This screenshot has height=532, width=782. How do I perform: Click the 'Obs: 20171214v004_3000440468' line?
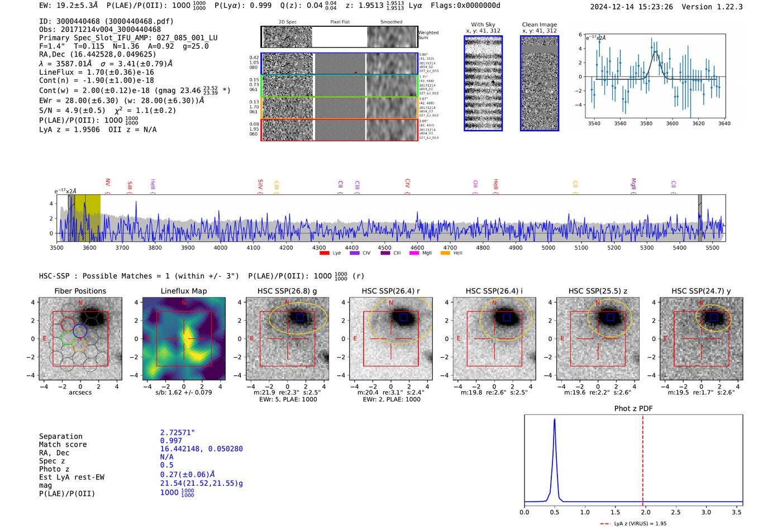pyautogui.click(x=100, y=30)
